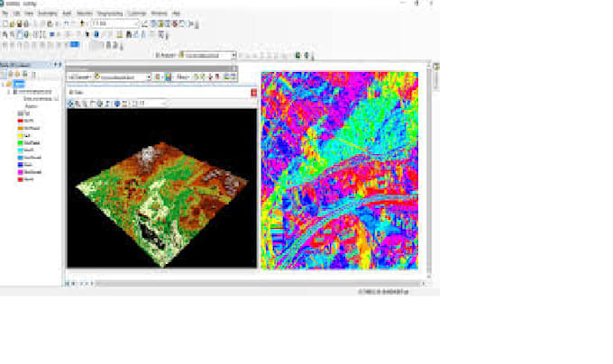Collapse the Layers data frame expander
This screenshot has height=364, width=613.
click(3, 84)
